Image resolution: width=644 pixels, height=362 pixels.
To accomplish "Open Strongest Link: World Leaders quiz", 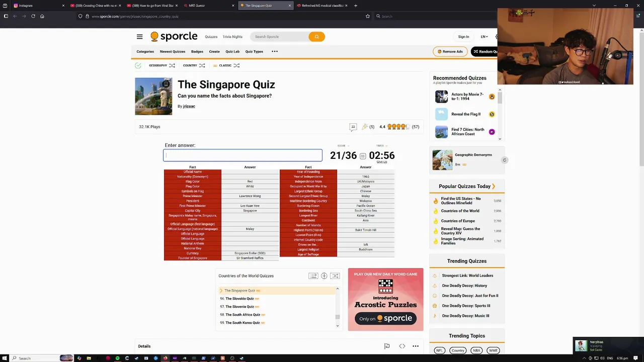I will 467,276.
